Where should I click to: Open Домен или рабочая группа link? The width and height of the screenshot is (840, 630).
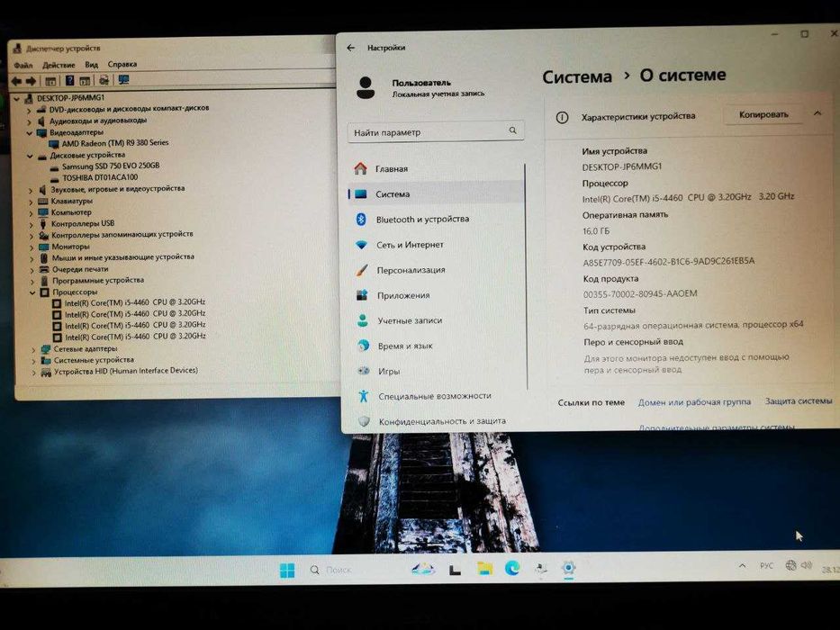(x=694, y=401)
